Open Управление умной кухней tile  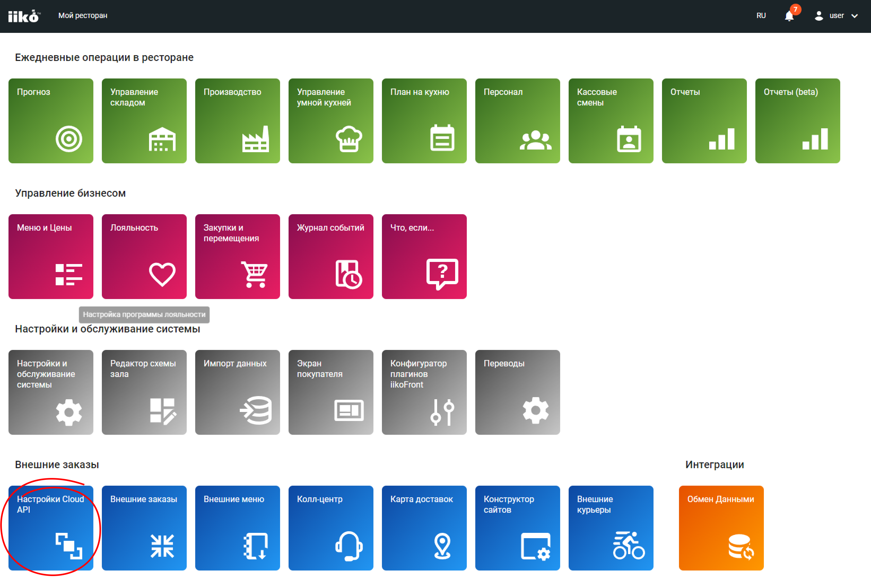pyautogui.click(x=330, y=121)
